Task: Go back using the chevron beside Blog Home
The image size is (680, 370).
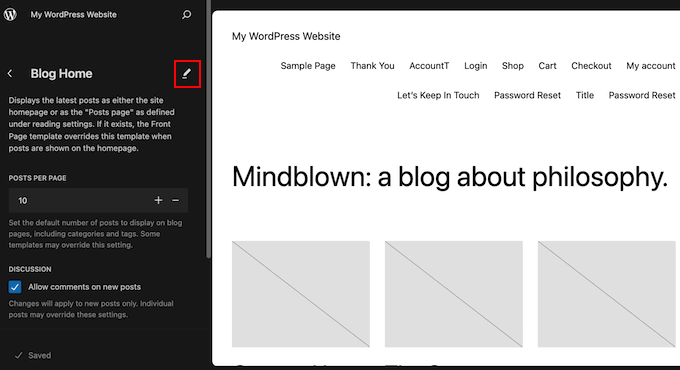Action: (x=10, y=74)
